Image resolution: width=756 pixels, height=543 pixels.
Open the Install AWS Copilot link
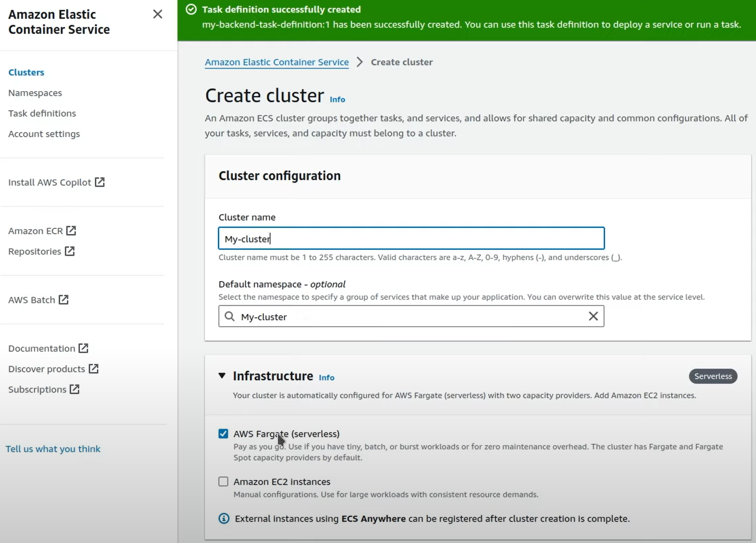coord(50,182)
